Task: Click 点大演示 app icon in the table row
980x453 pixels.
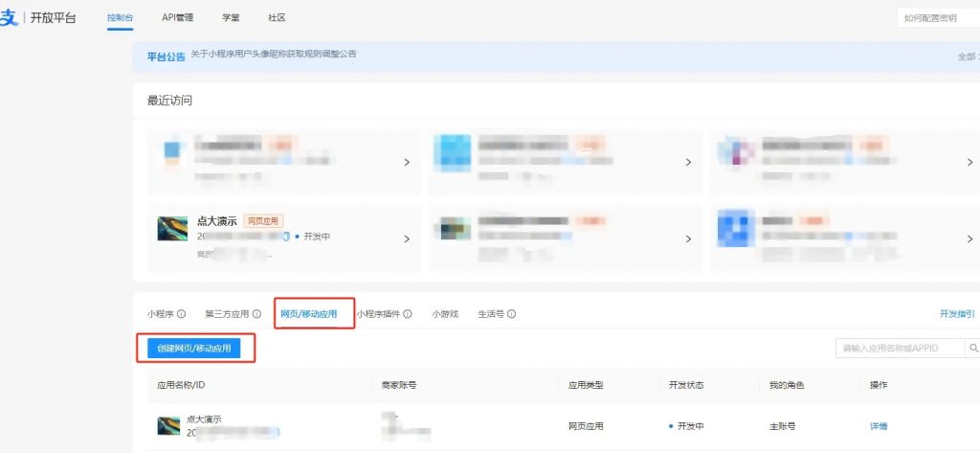Action: (x=168, y=425)
